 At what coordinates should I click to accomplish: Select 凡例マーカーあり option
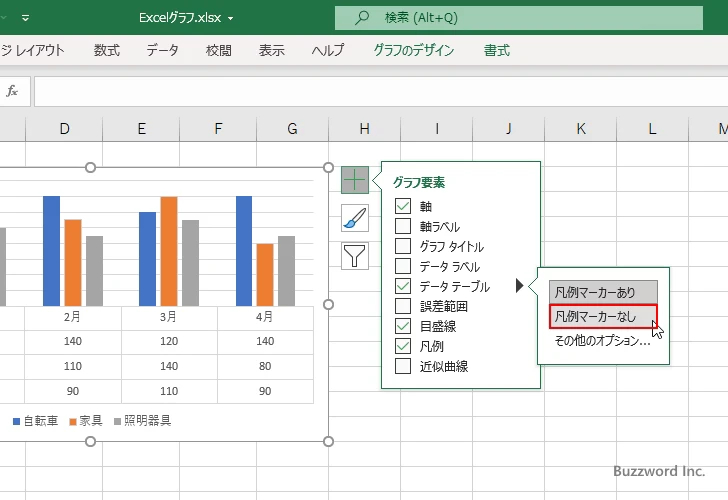(603, 292)
